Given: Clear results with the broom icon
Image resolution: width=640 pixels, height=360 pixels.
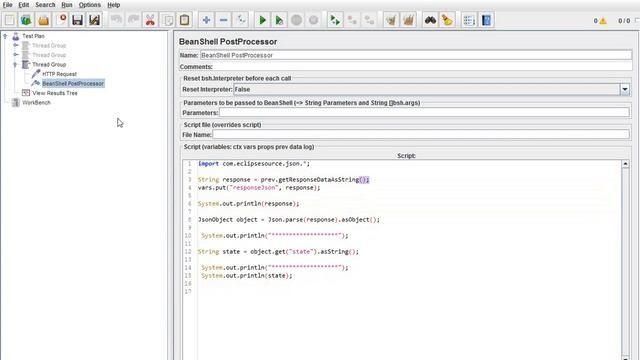Looking at the screenshot, I should (391, 20).
